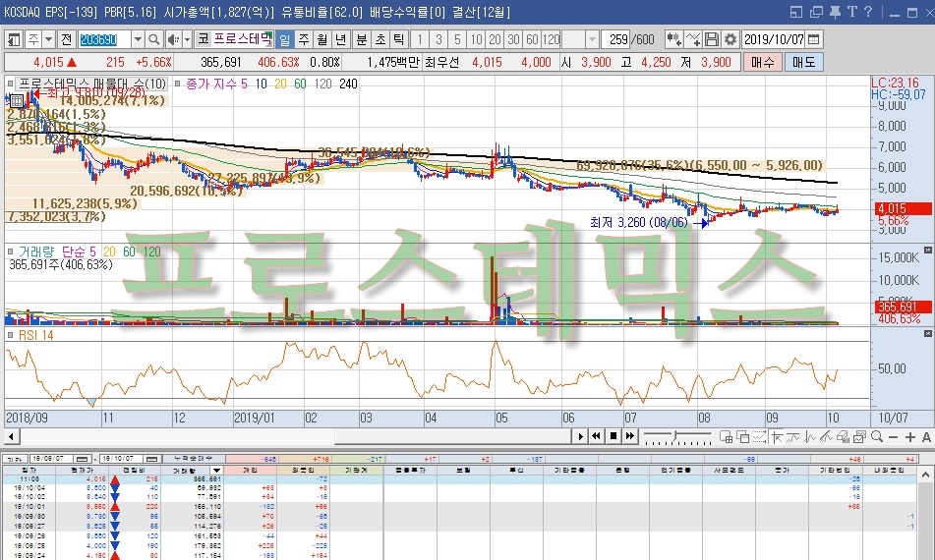935x560 pixels.
Task: Click the table scroll up arrow
Action: point(925,476)
